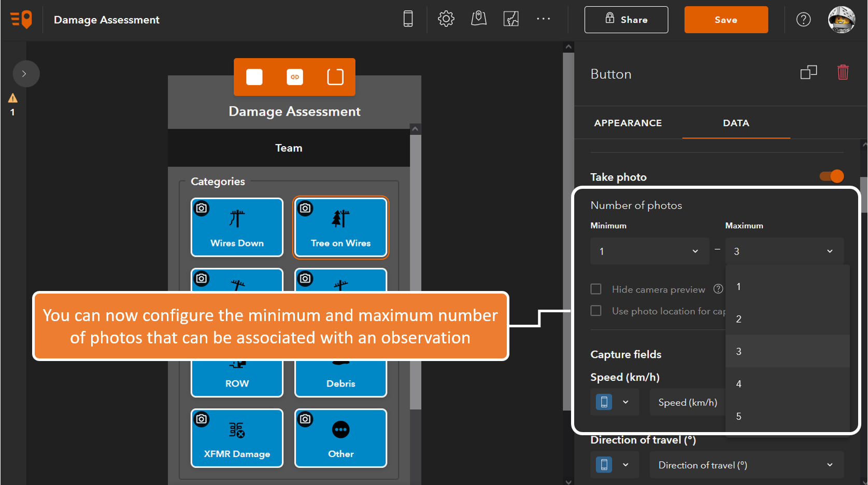Open the mobile device preview
The image size is (868, 485).
pos(408,19)
